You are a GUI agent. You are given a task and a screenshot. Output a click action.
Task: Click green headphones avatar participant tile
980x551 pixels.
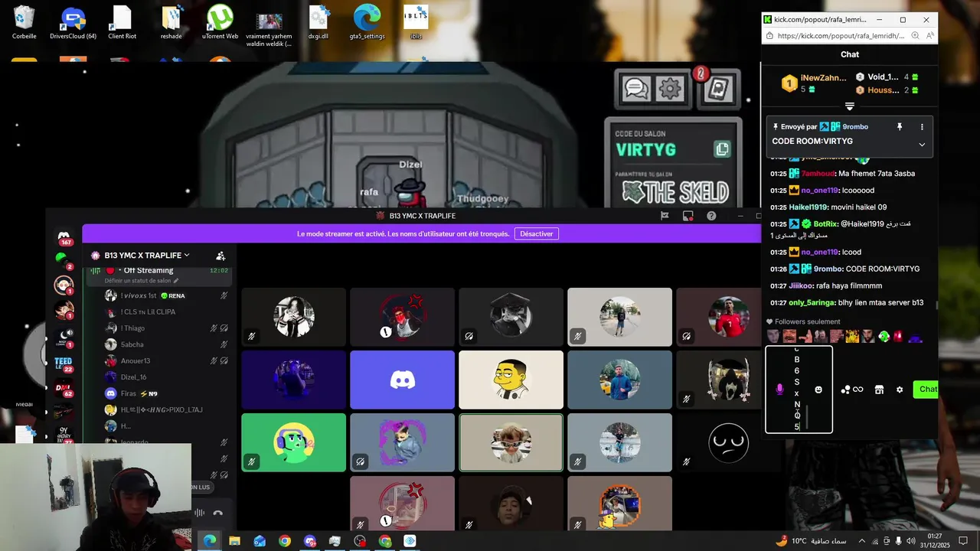(293, 442)
